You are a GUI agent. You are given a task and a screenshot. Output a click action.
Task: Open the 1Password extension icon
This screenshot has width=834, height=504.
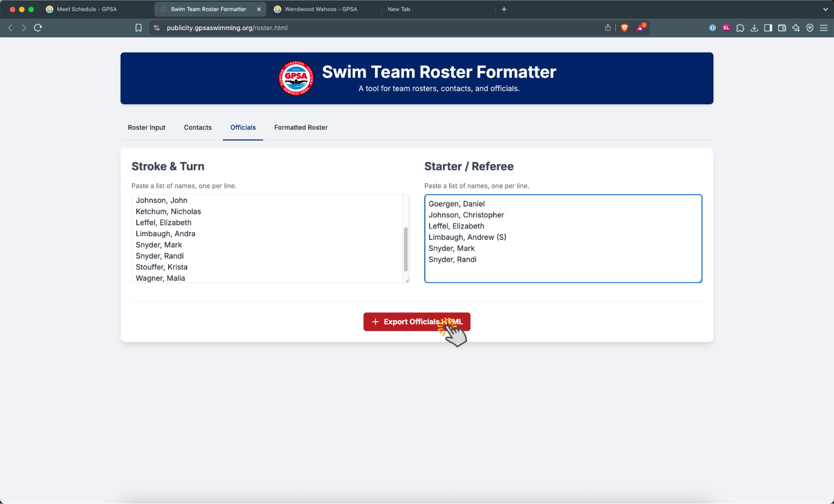coord(713,28)
